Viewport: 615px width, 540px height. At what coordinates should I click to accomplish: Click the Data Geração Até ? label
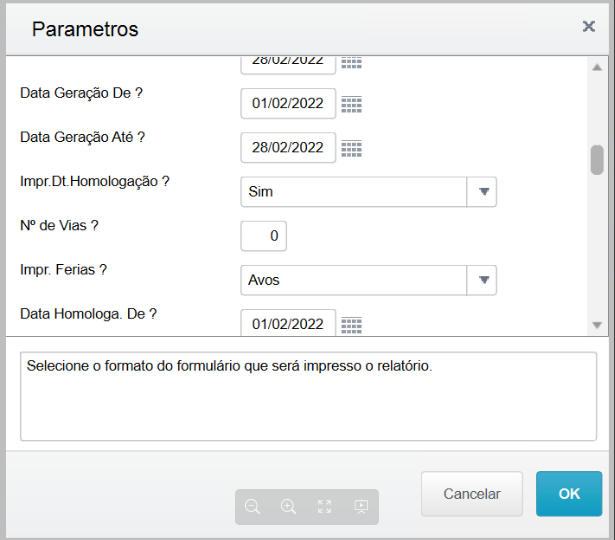(x=82, y=137)
